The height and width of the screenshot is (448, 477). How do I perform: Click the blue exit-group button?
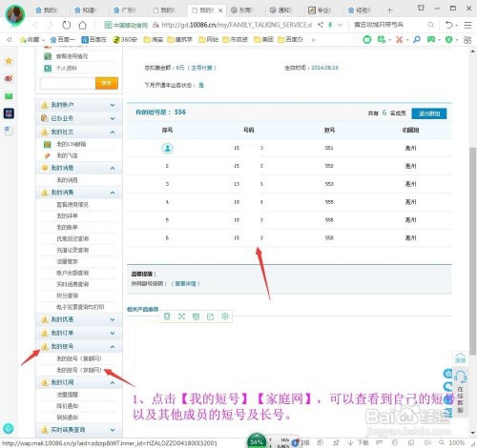point(429,113)
